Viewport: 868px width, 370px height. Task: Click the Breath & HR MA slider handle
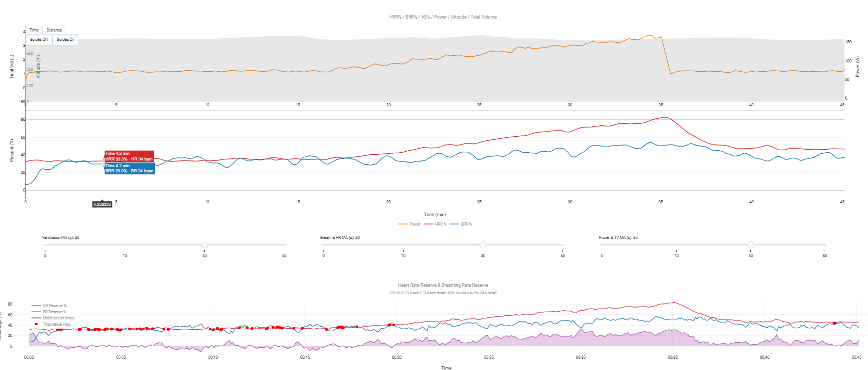point(483,245)
